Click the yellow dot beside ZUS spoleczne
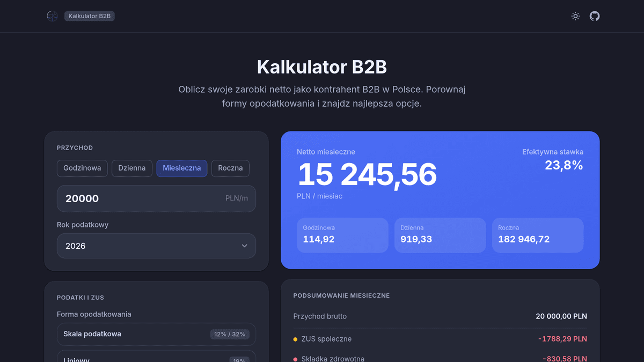 [295, 339]
